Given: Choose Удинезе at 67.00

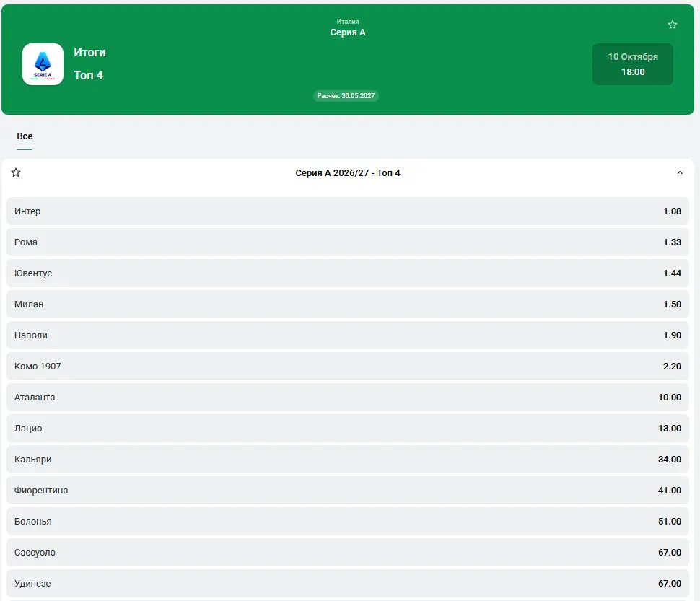Looking at the screenshot, I should [x=348, y=583].
